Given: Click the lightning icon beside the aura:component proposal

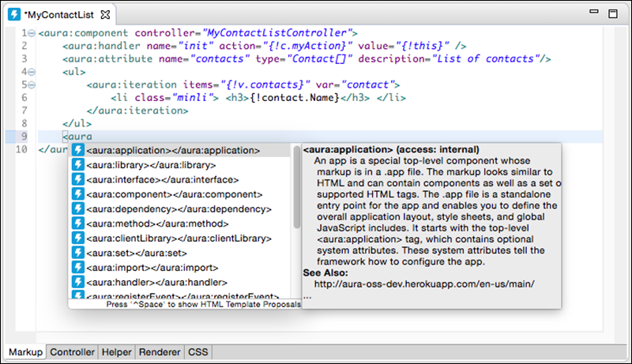Looking at the screenshot, I should click(77, 194).
